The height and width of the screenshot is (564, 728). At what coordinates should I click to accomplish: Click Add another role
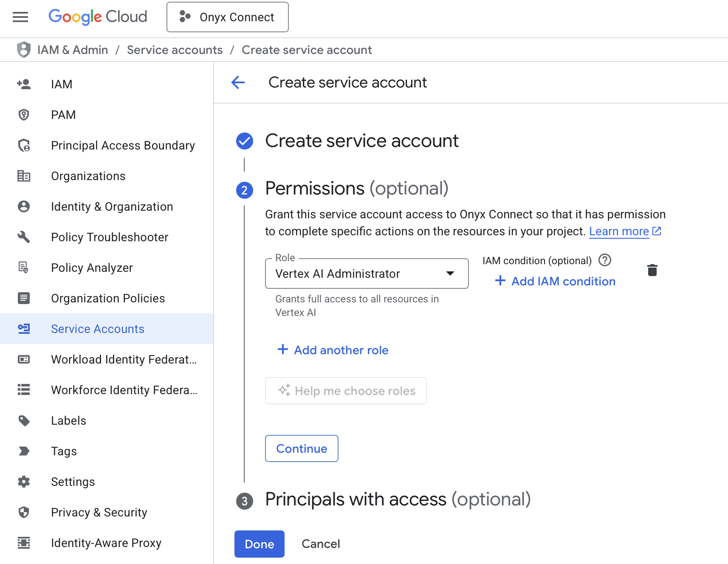coord(333,350)
